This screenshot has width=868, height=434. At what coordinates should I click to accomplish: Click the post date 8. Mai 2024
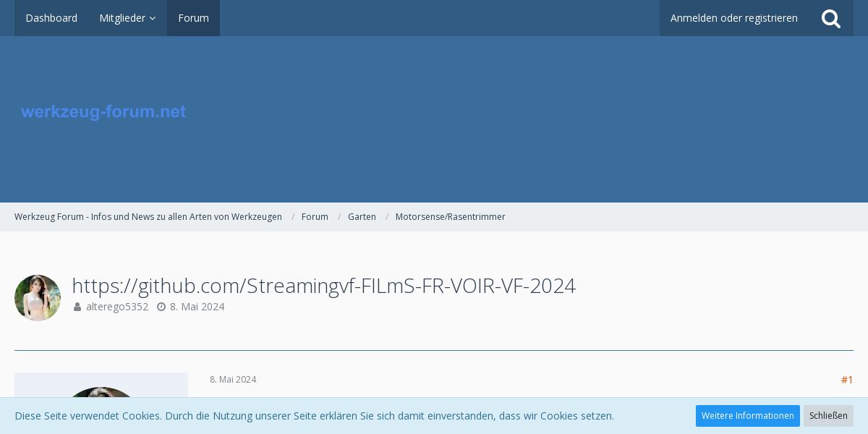point(233,380)
